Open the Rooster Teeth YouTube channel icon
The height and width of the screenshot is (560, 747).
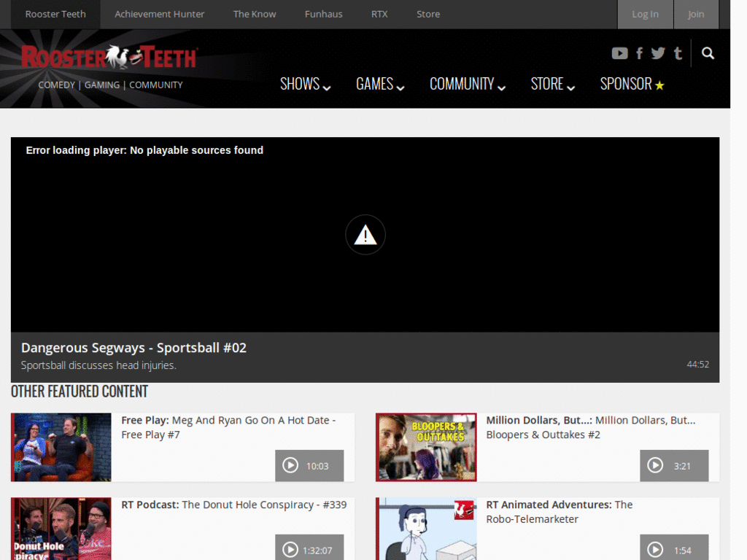tap(619, 52)
